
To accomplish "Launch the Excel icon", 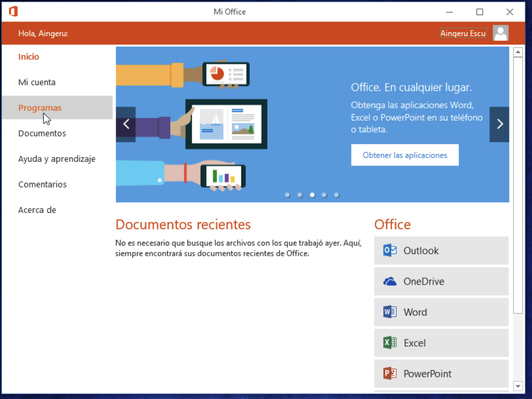I will pyautogui.click(x=390, y=343).
